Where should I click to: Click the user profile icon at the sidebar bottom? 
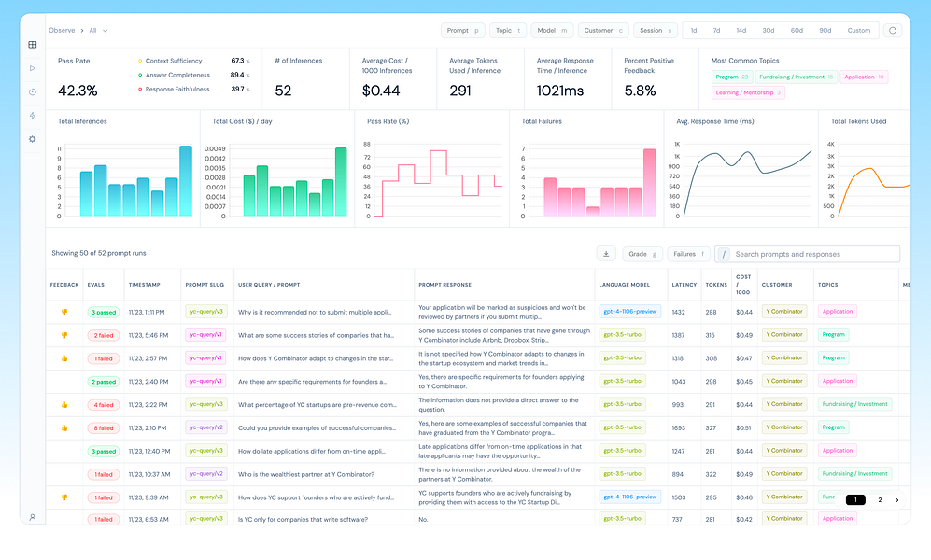tap(33, 517)
